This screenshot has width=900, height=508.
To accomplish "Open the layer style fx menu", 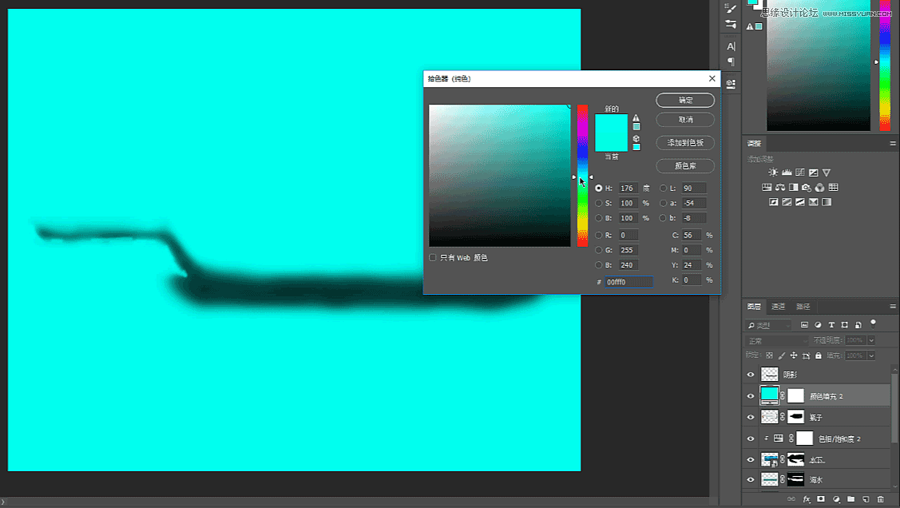I will tap(806, 499).
